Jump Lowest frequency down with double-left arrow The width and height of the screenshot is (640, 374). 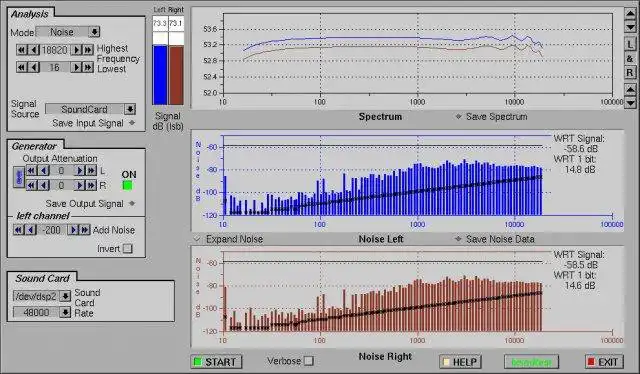click(x=22, y=67)
